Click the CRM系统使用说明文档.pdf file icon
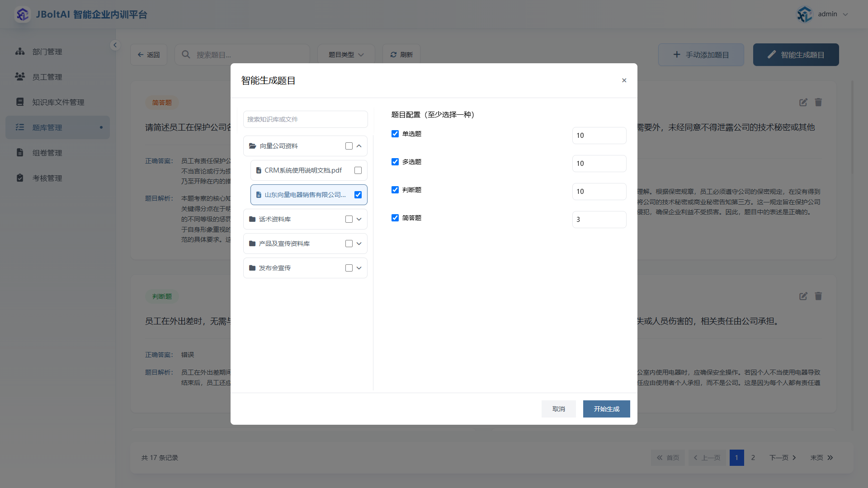 click(259, 170)
